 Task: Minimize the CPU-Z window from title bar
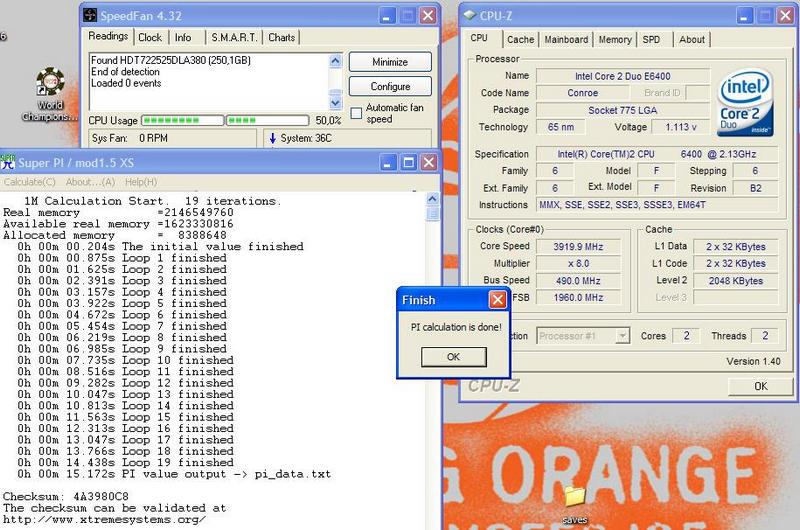click(x=744, y=16)
